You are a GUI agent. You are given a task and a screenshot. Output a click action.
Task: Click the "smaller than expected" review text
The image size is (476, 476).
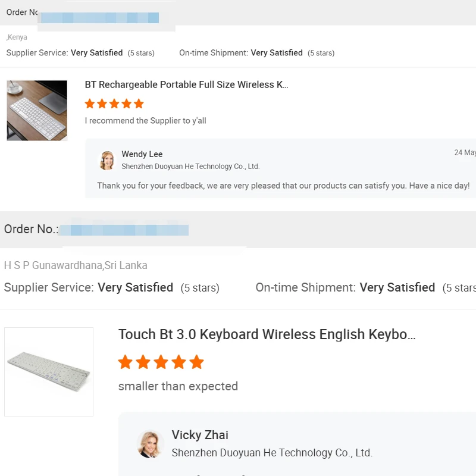click(x=178, y=386)
